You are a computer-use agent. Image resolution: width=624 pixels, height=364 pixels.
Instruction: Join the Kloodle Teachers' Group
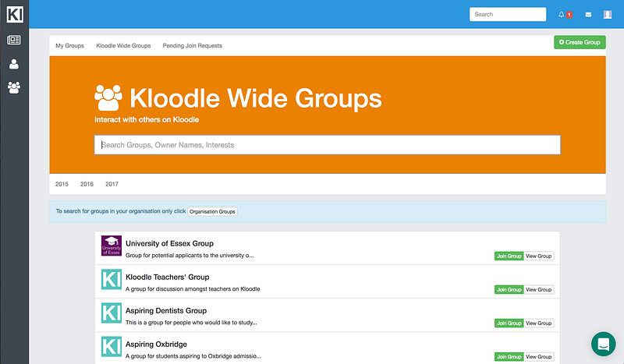509,290
